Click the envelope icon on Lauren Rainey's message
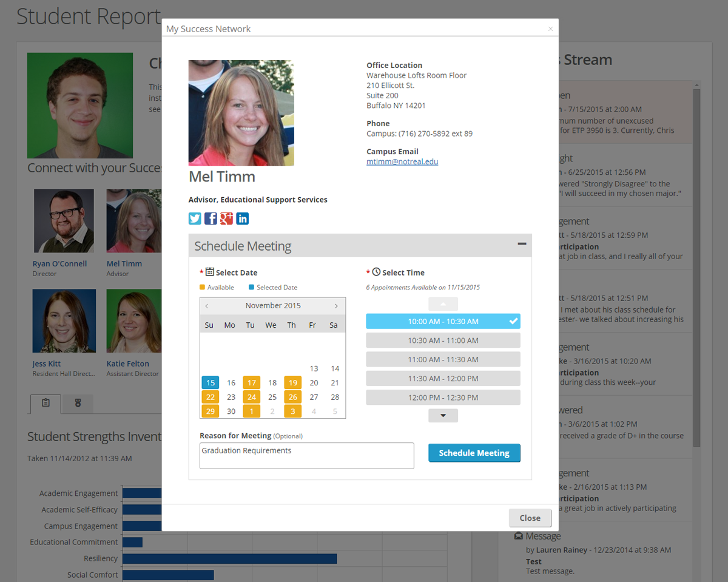The height and width of the screenshot is (582, 728). [x=520, y=535]
